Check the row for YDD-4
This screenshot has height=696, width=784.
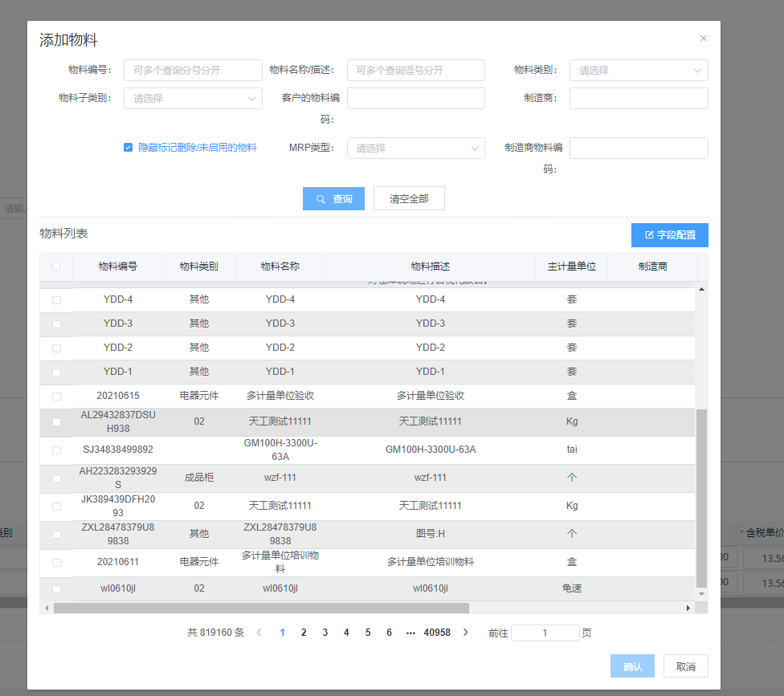click(56, 300)
